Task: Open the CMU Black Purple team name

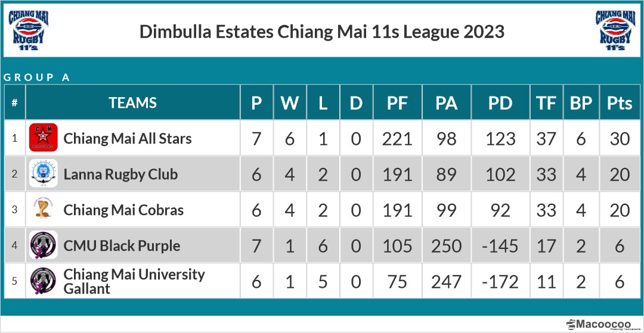Action: 122,246
